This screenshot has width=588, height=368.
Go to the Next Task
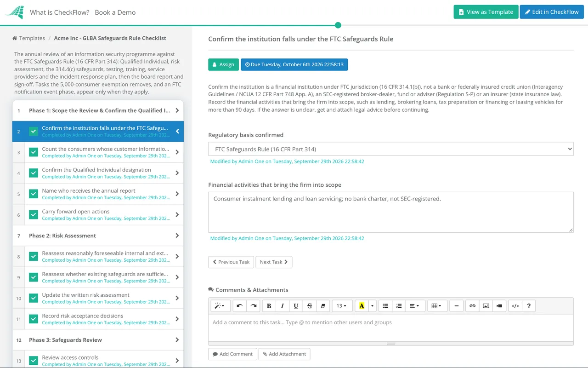pos(274,262)
